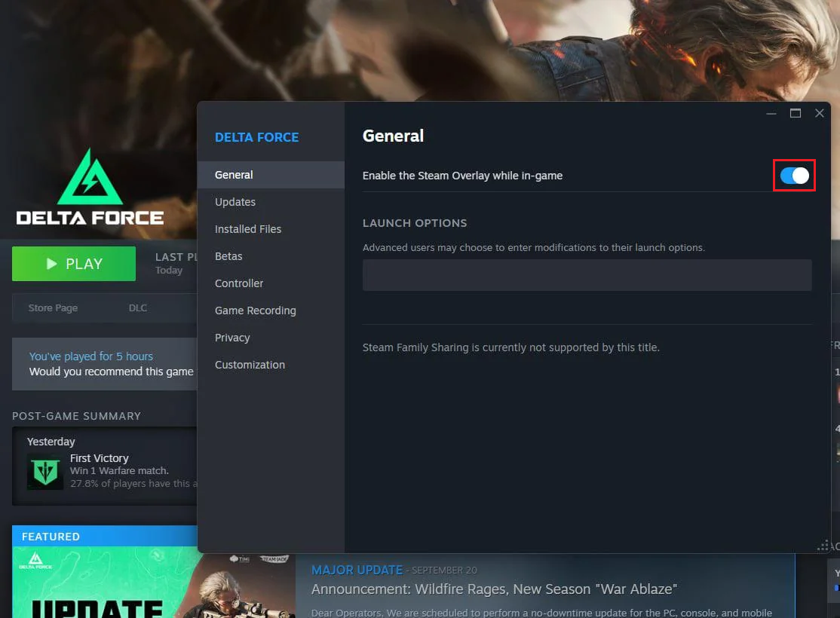
Task: Open the Wildfire Rages announcement headline
Action: click(x=494, y=589)
